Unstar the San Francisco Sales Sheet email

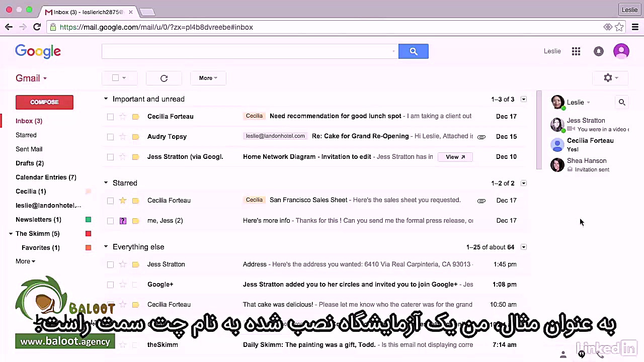click(123, 201)
